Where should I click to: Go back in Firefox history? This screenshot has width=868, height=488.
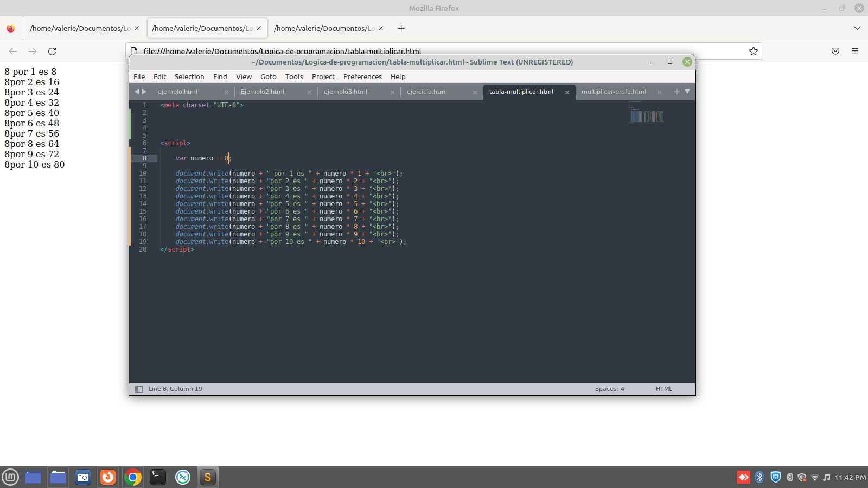(x=13, y=51)
